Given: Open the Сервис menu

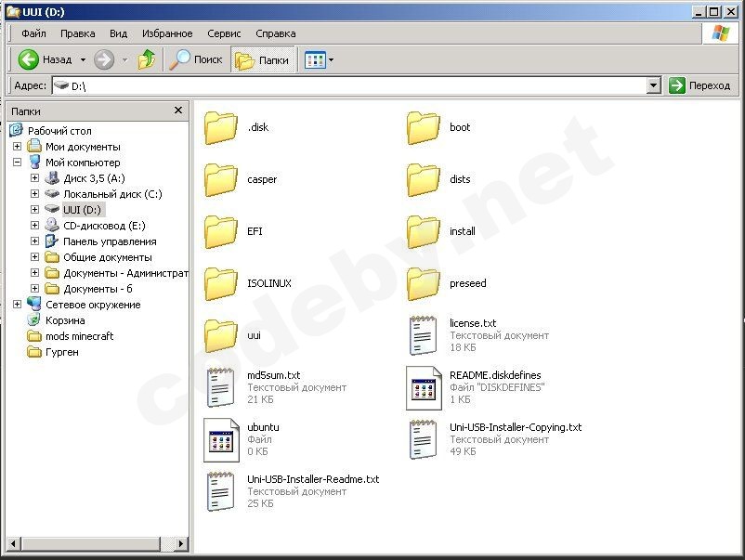Looking at the screenshot, I should pyautogui.click(x=224, y=33).
